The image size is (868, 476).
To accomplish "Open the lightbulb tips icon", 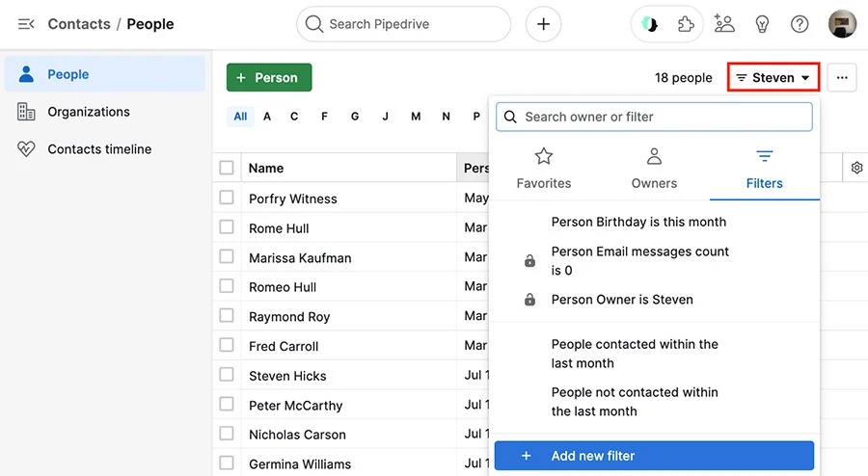I will [762, 24].
